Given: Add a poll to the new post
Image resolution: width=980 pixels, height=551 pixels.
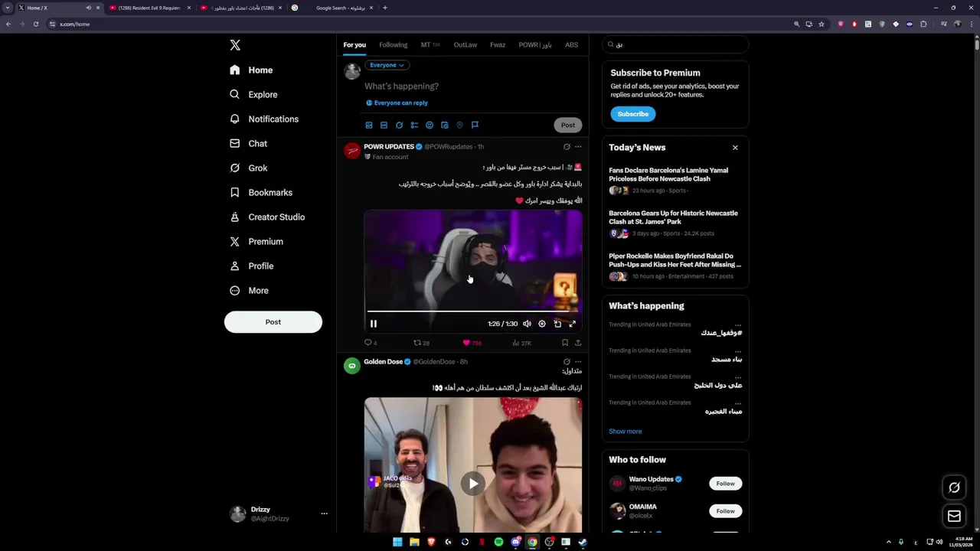Looking at the screenshot, I should tap(414, 125).
